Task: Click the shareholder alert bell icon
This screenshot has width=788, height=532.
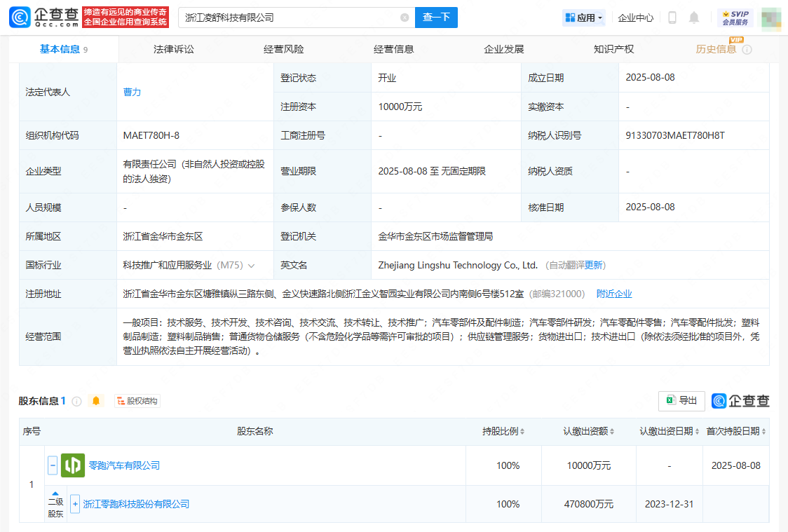Action: pos(96,401)
